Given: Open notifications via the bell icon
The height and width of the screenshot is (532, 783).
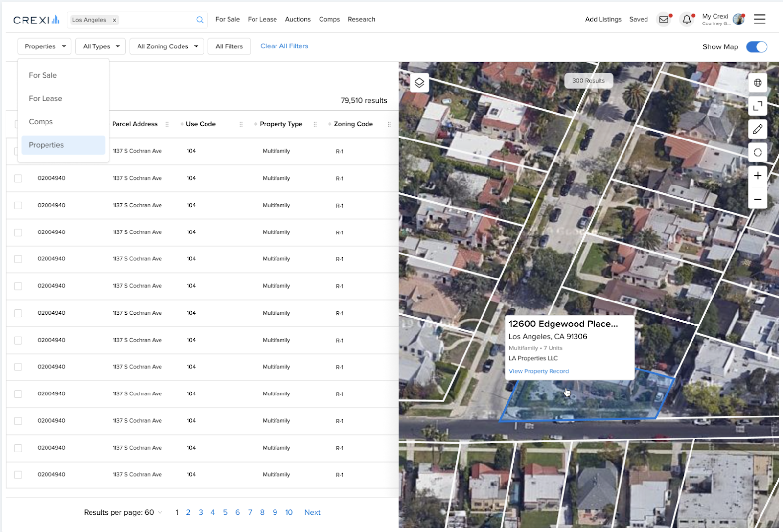Looking at the screenshot, I should click(x=687, y=19).
